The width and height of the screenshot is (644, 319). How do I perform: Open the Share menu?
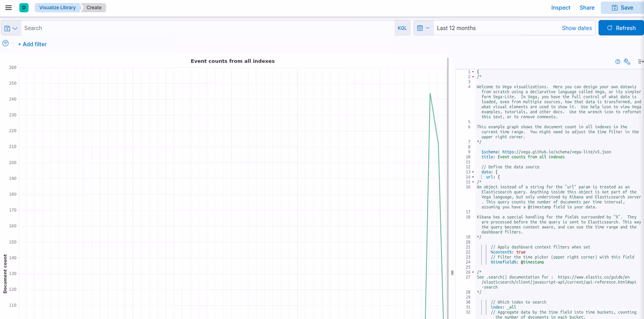587,8
